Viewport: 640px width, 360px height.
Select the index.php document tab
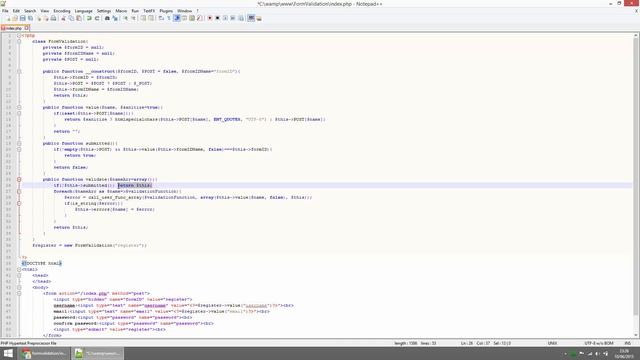[x=13, y=28]
